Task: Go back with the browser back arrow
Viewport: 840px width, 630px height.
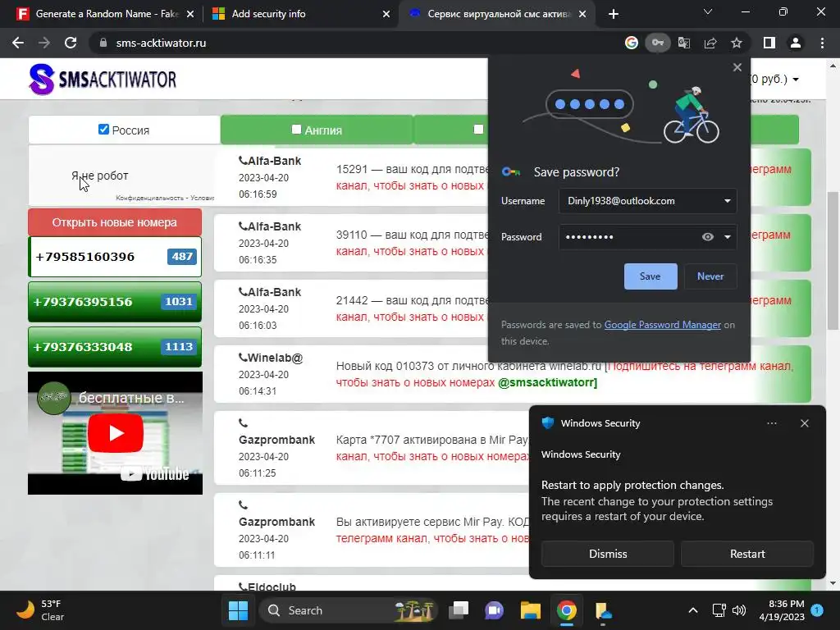Action: pos(18,43)
